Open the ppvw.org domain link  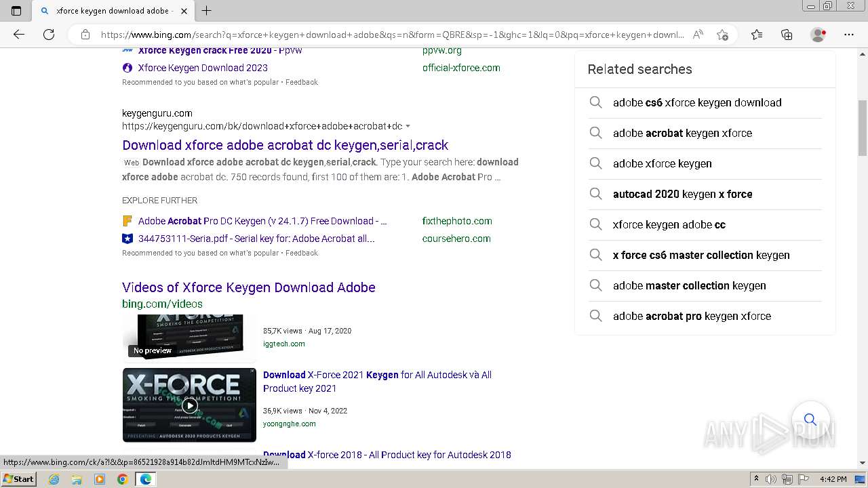(442, 51)
